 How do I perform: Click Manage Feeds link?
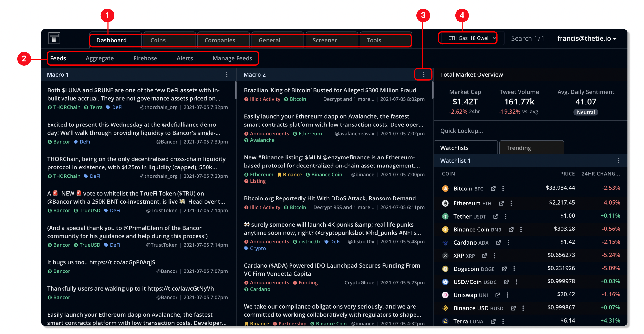[232, 58]
